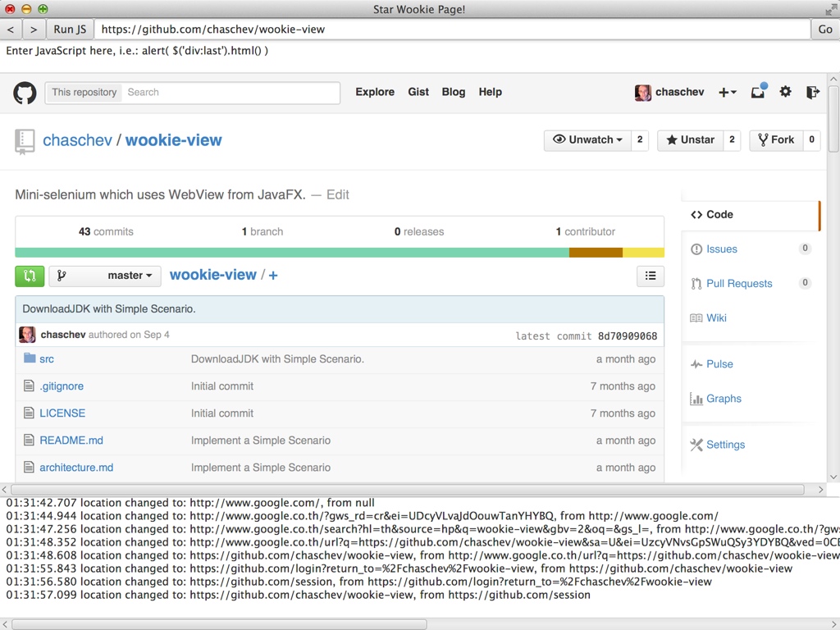The image size is (840, 630).
Task: Open Help from the top navigation
Action: (491, 92)
